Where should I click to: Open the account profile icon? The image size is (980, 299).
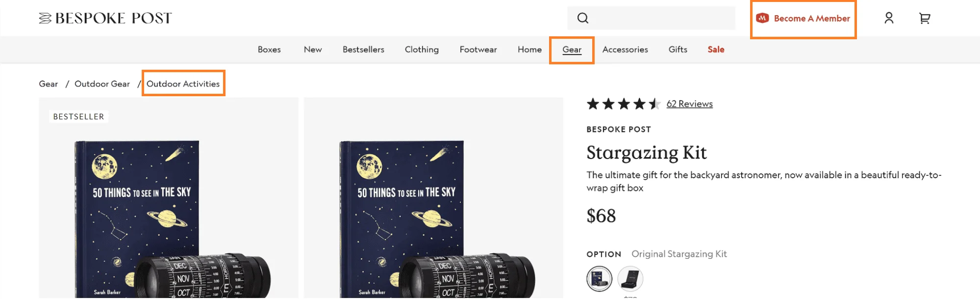coord(889,18)
